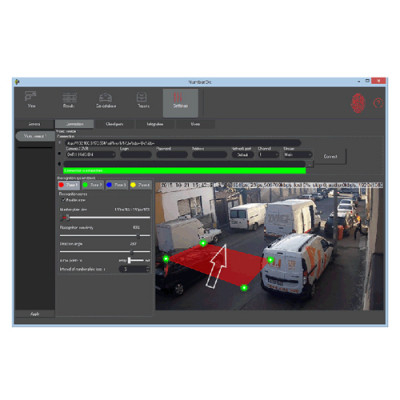Select Video source 1 in the left list

35,136
